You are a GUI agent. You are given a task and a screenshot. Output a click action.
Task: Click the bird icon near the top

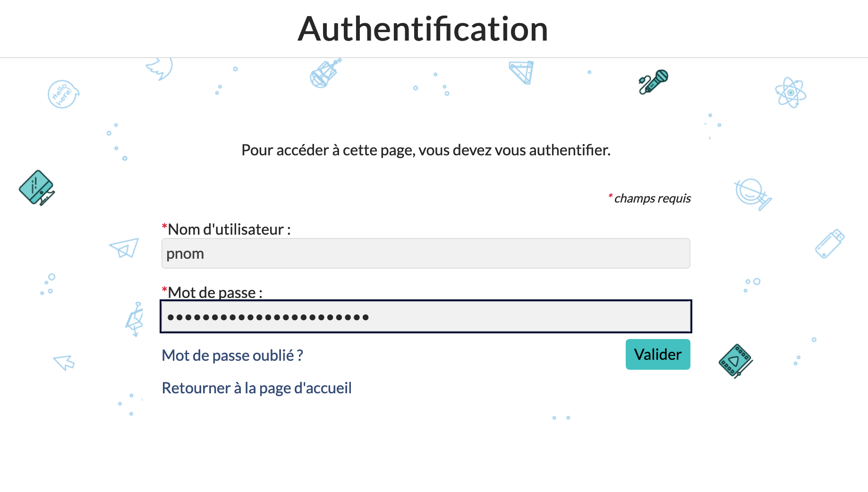[160, 68]
